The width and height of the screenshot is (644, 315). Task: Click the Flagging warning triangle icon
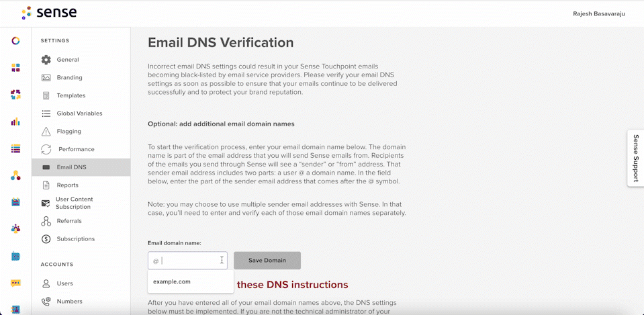point(46,132)
